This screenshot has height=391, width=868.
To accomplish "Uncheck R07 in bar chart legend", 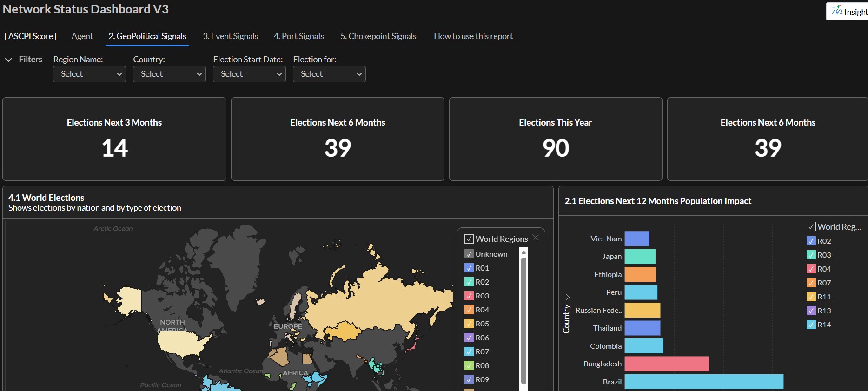I will (x=811, y=283).
